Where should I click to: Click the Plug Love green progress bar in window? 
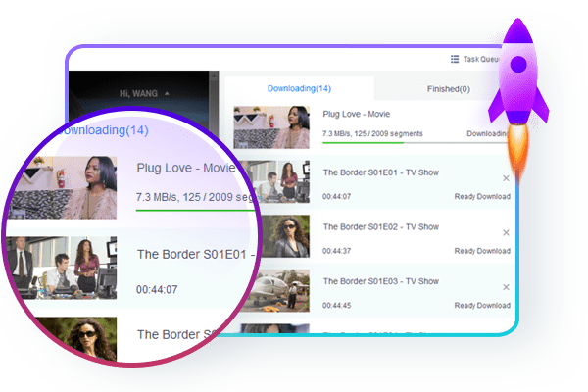click(363, 142)
